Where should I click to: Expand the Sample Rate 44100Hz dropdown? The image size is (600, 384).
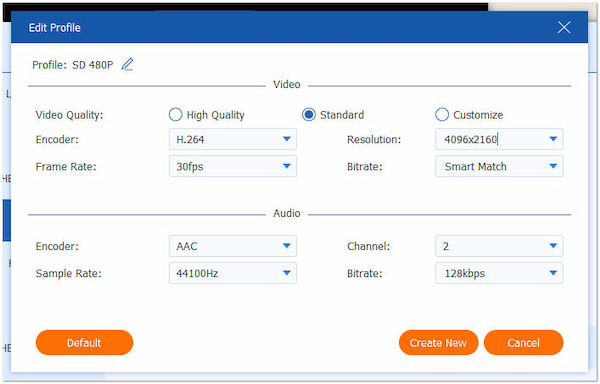click(233, 273)
